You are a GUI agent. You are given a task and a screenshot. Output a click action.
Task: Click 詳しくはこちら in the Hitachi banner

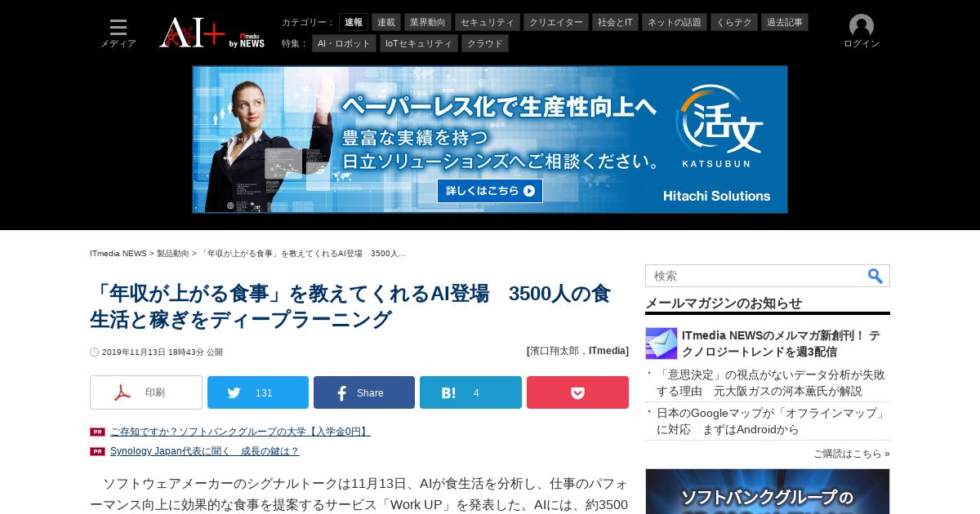[490, 191]
